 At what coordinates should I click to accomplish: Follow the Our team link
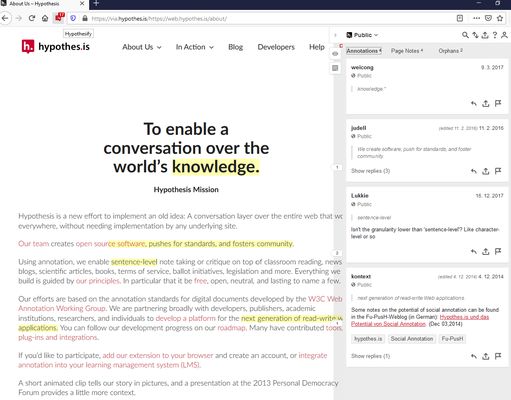33,244
